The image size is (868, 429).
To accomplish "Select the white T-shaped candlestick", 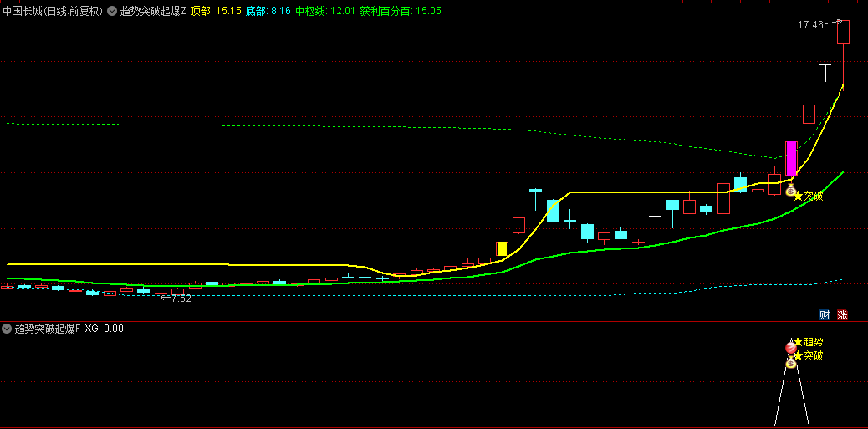I will [825, 73].
